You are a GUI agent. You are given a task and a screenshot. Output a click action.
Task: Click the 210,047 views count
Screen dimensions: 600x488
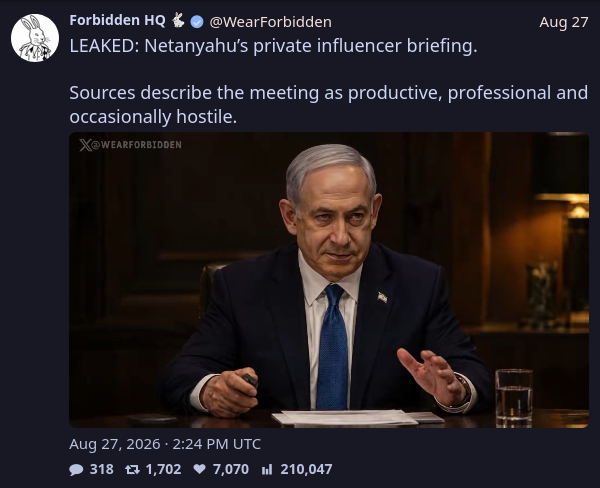pyautogui.click(x=306, y=469)
